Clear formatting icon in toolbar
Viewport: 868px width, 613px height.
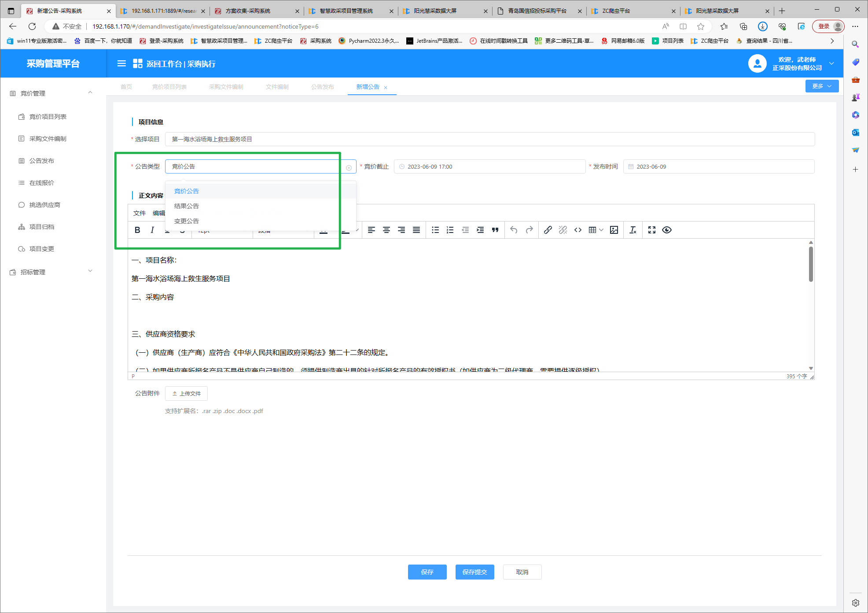point(633,230)
